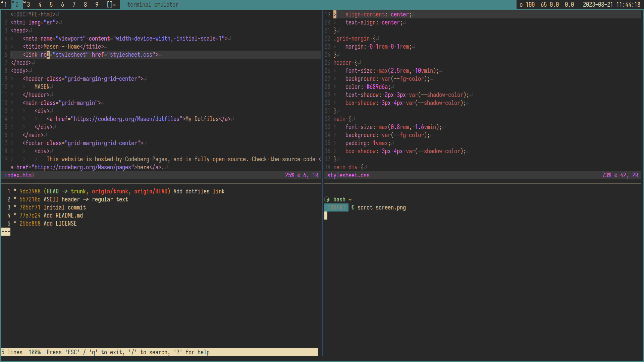Screen dimensions: 644x362
Task: Click the []= tiling layout symbol
Action: 111,5
